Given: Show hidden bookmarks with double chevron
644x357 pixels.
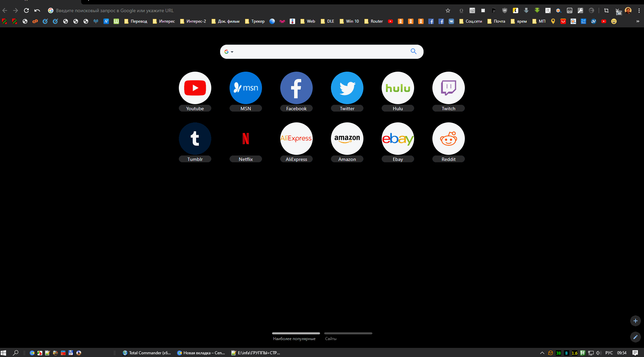Looking at the screenshot, I should click(x=638, y=21).
